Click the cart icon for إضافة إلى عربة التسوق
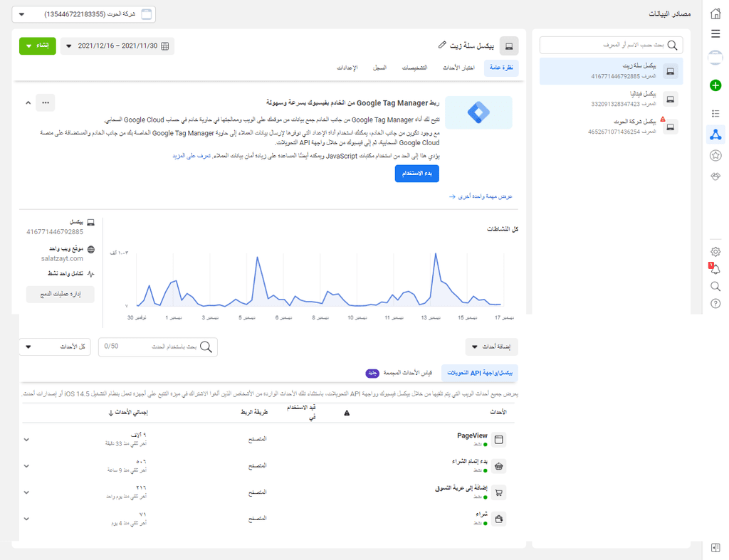729x560 pixels. pyautogui.click(x=499, y=492)
